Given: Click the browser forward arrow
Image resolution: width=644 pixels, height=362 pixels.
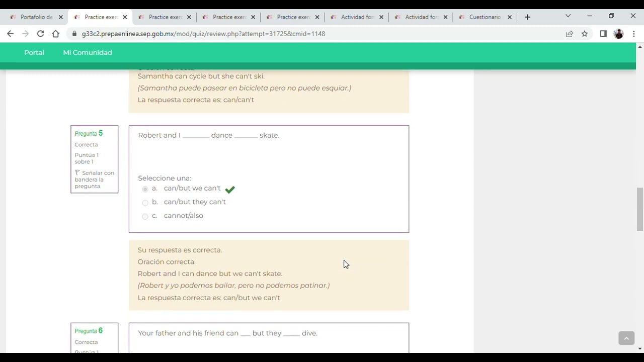Looking at the screenshot, I should click(25, 34).
